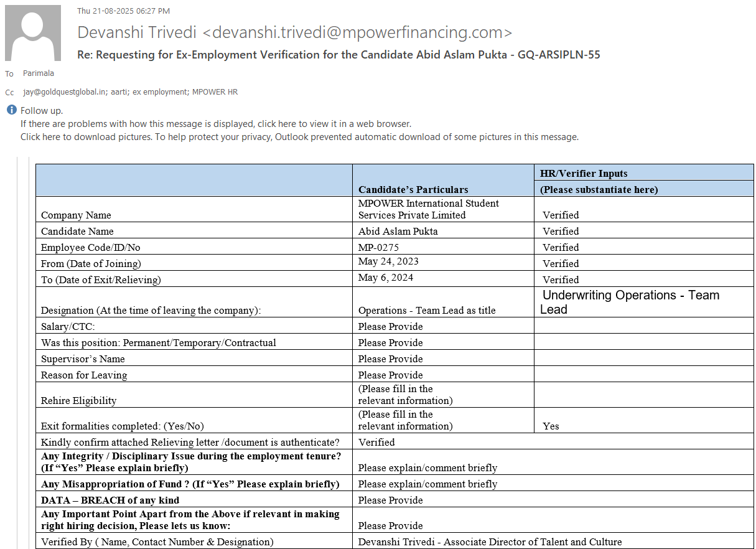Click fill-in text in Rehire Eligibility row

pos(406,395)
